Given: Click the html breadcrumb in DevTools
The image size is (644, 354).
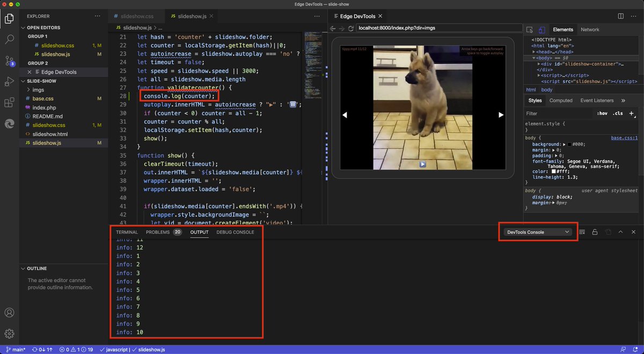Looking at the screenshot, I should click(x=531, y=90).
